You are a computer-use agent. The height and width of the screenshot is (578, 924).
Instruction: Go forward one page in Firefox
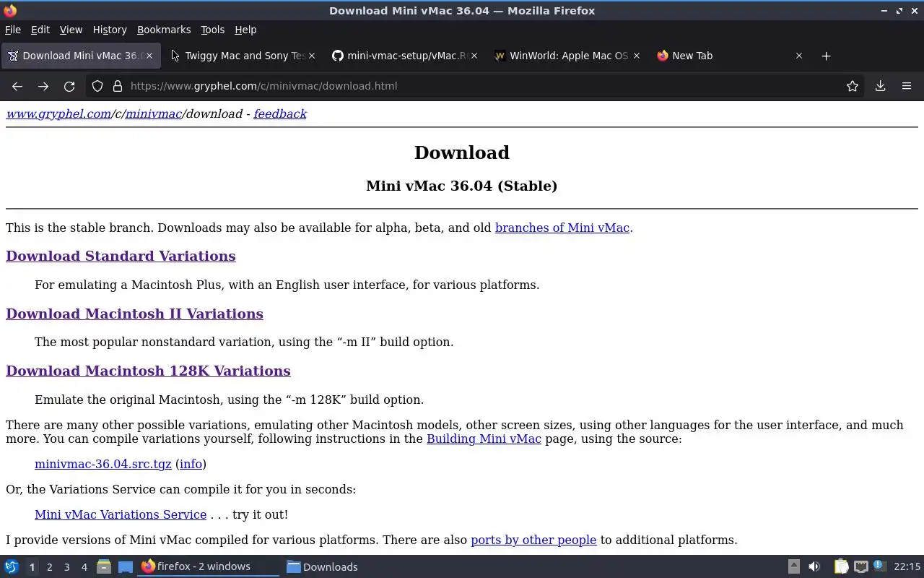[43, 86]
